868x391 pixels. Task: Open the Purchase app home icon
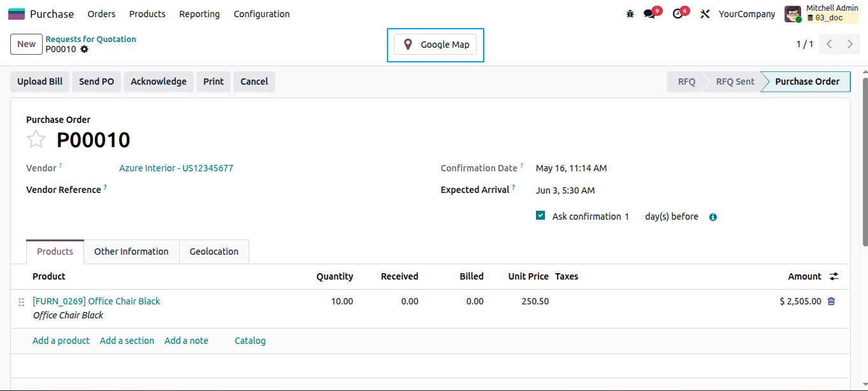[17, 14]
